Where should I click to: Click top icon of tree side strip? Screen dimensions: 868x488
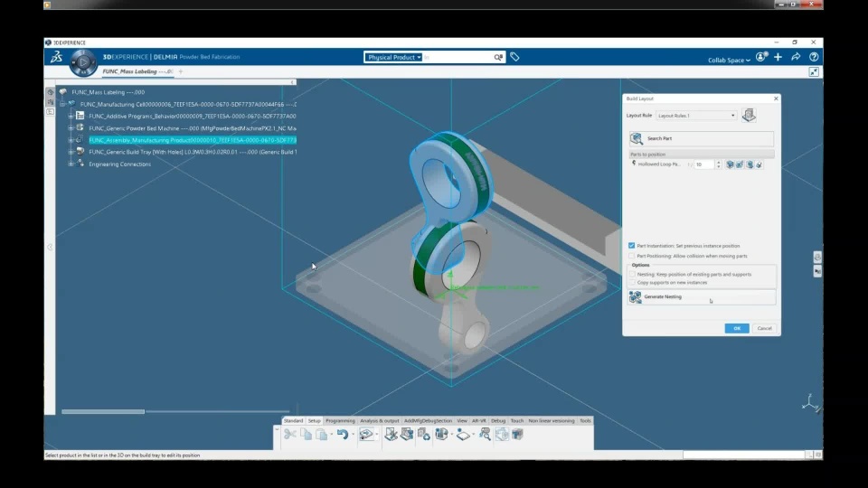[x=50, y=92]
